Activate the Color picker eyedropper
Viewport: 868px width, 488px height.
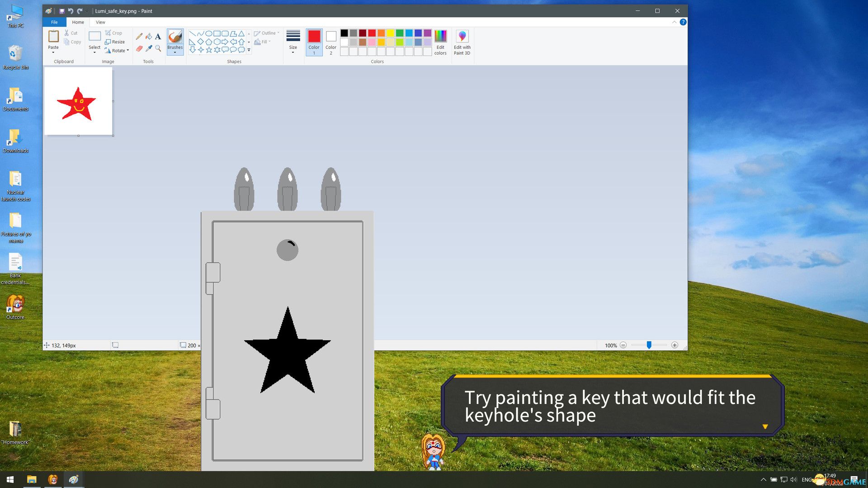(x=149, y=48)
